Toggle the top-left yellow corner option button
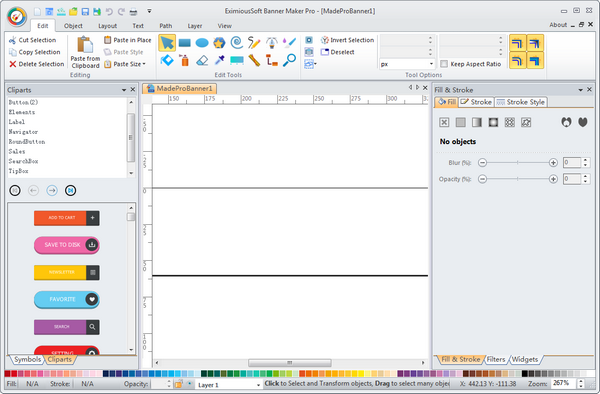 pos(517,43)
